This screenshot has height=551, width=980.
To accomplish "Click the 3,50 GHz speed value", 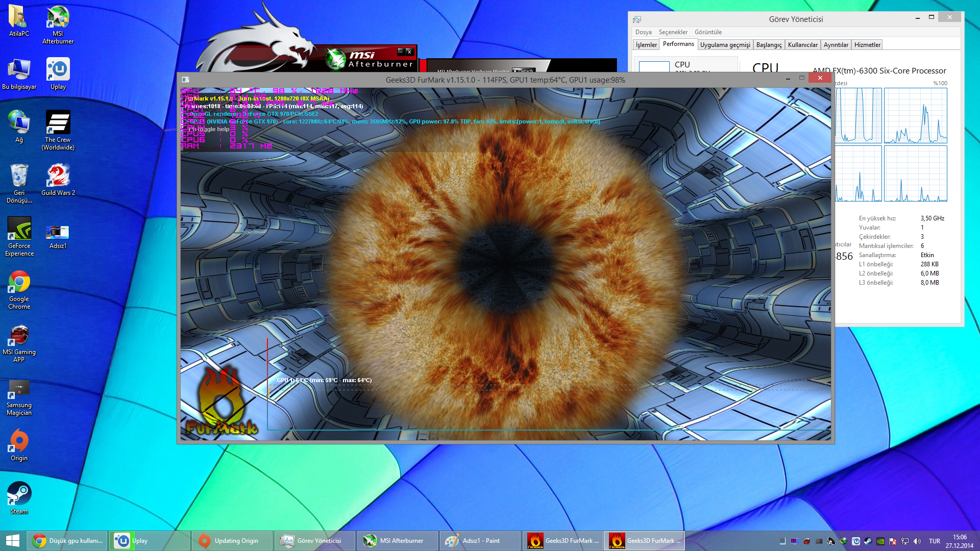I will click(933, 218).
